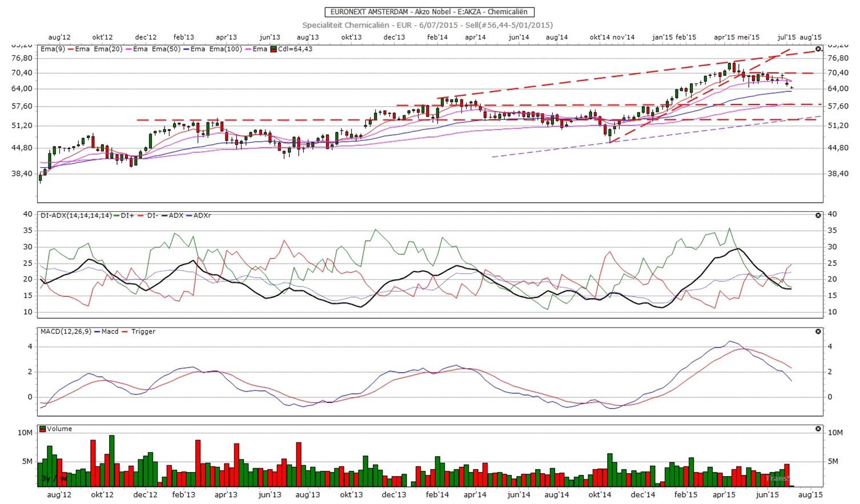Image resolution: width=860 pixels, height=504 pixels.
Task: Click okt'13 on the bottom date axis
Action: click(351, 495)
